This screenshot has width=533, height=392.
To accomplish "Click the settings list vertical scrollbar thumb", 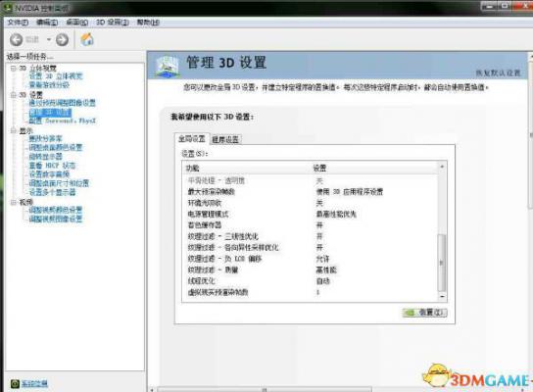I will point(442,263).
